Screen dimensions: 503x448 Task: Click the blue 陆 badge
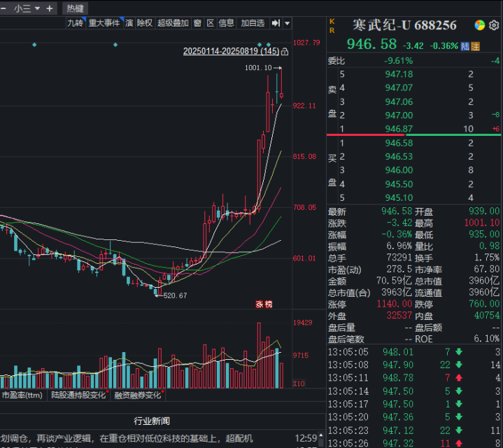click(x=465, y=46)
